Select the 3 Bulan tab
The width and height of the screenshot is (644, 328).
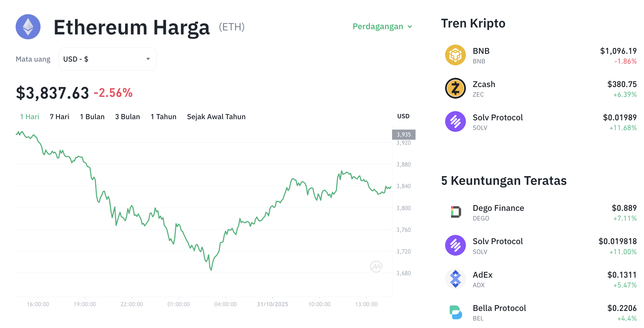pos(127,117)
